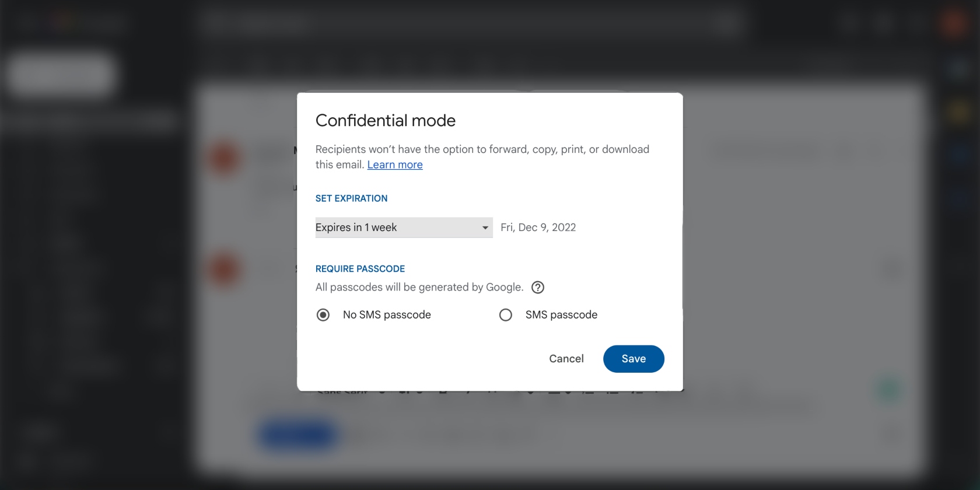Viewport: 980px width, 490px height.
Task: Select the SMS passcode radio button
Action: [506, 315]
